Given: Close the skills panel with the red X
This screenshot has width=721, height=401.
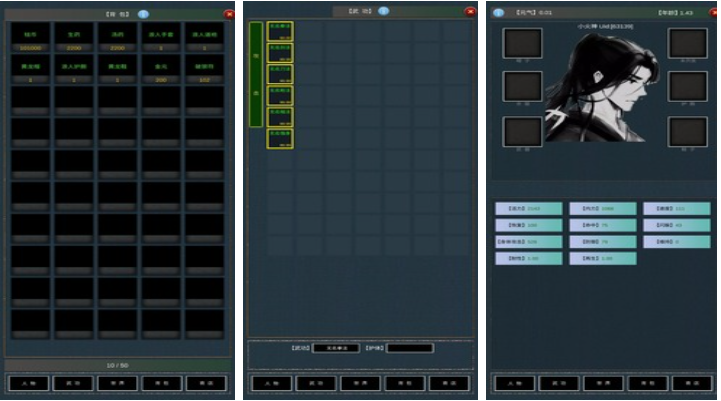Looking at the screenshot, I should click(470, 11).
